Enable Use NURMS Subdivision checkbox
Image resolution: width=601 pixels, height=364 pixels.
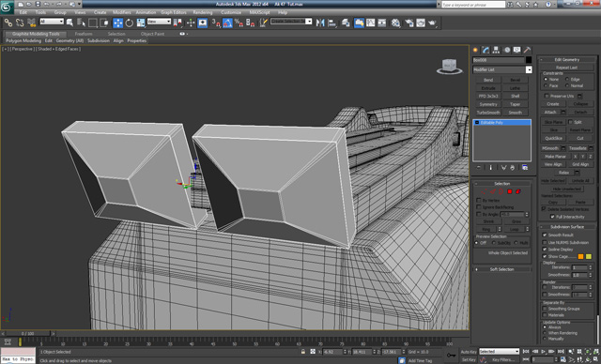[x=545, y=242]
